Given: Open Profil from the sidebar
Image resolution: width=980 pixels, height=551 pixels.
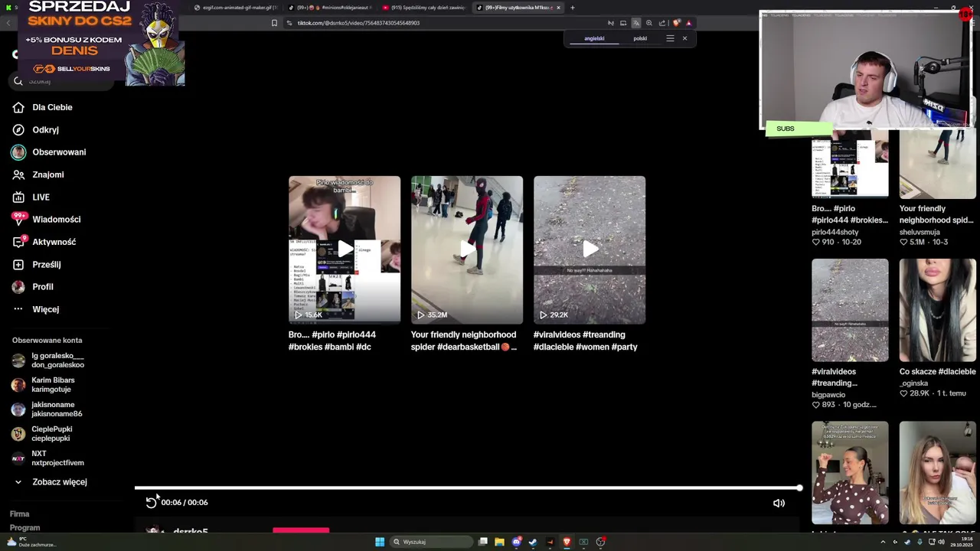Looking at the screenshot, I should coord(33,287).
